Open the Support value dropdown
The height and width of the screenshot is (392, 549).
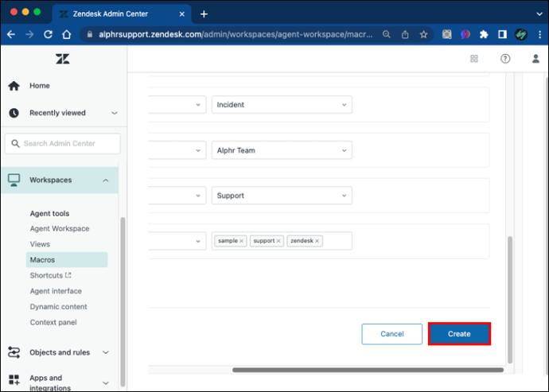(282, 196)
